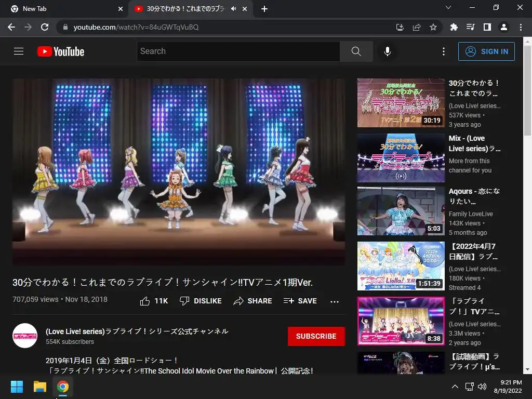Reload the page
The height and width of the screenshot is (399, 532).
(45, 27)
